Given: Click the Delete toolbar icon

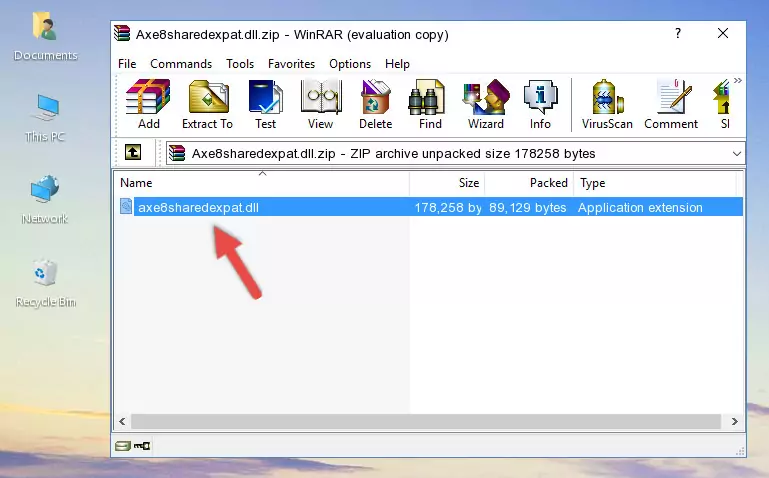Looking at the screenshot, I should click(x=376, y=104).
